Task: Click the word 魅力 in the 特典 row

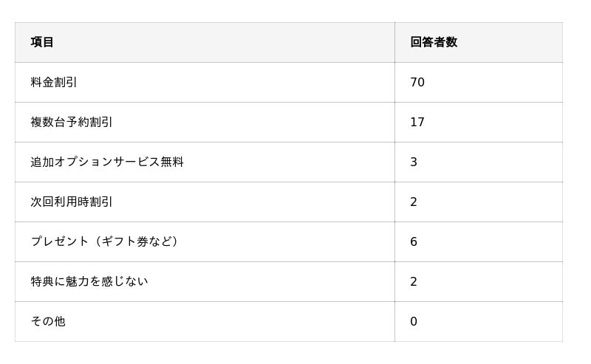Action: 78,281
